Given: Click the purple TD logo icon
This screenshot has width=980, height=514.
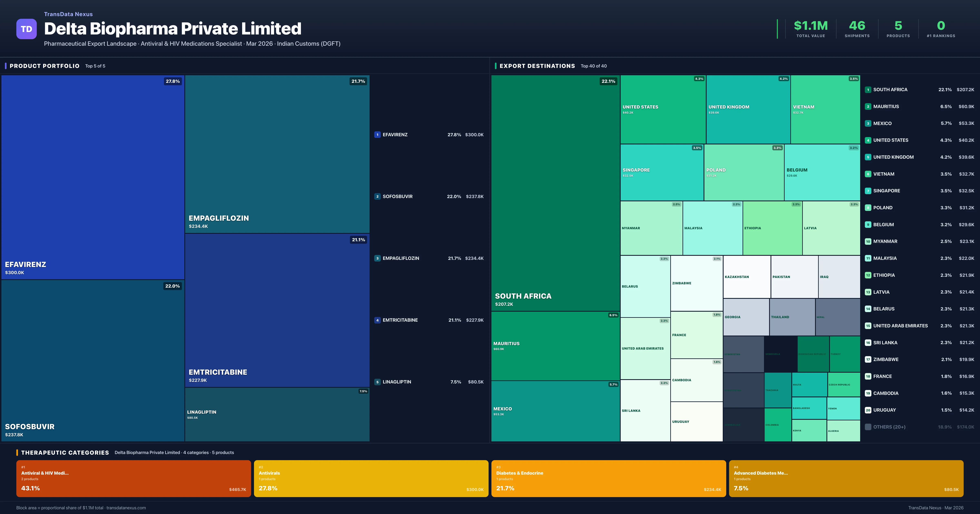Looking at the screenshot, I should pos(26,29).
